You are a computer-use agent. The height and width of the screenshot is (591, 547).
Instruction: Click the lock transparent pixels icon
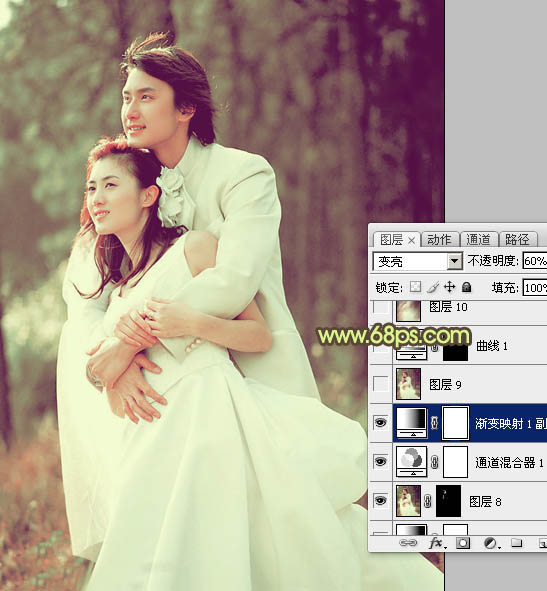415,287
